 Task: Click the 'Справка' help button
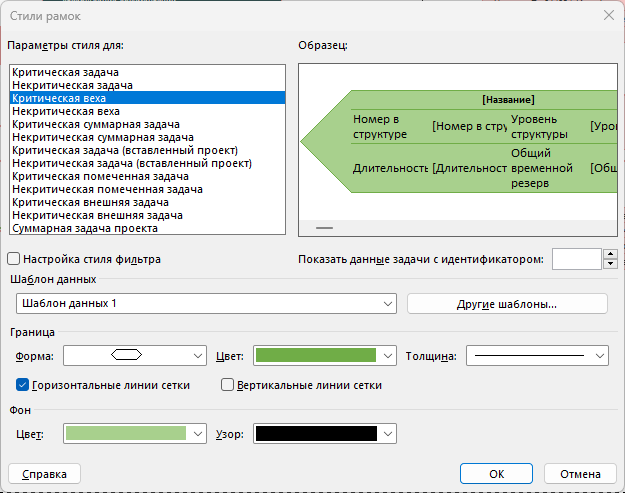pyautogui.click(x=44, y=474)
